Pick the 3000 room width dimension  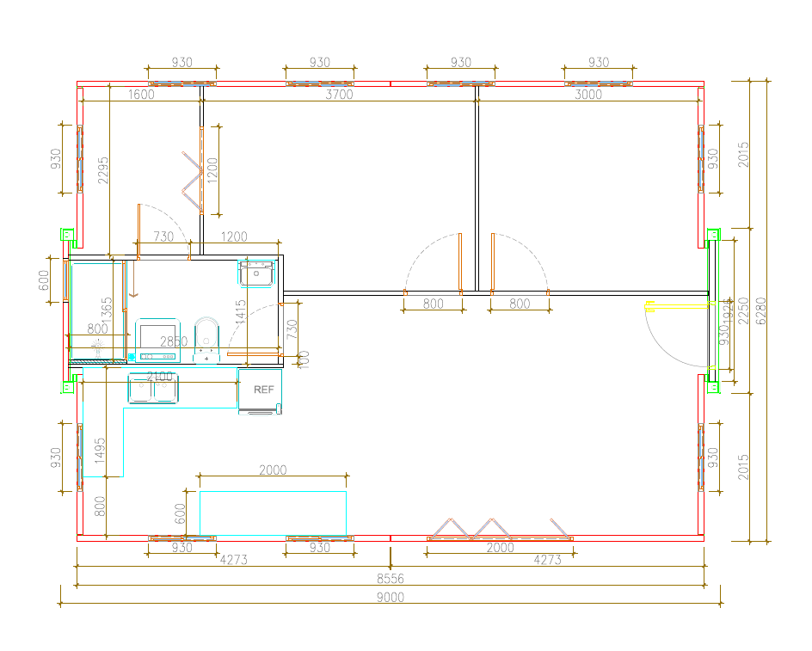pyautogui.click(x=588, y=95)
